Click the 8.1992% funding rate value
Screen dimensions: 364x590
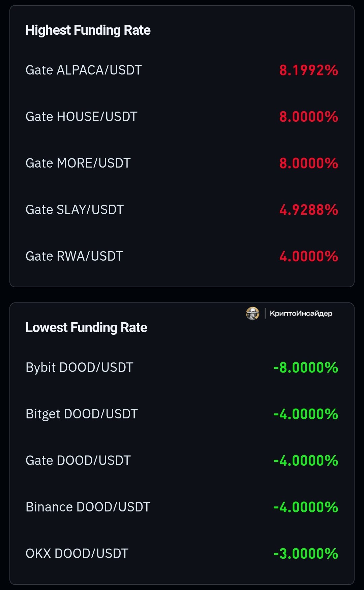(308, 70)
